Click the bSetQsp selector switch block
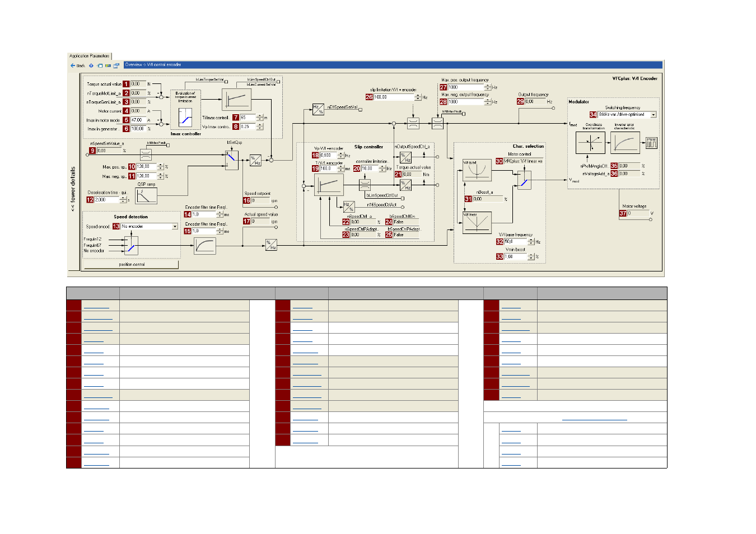 tap(232, 160)
